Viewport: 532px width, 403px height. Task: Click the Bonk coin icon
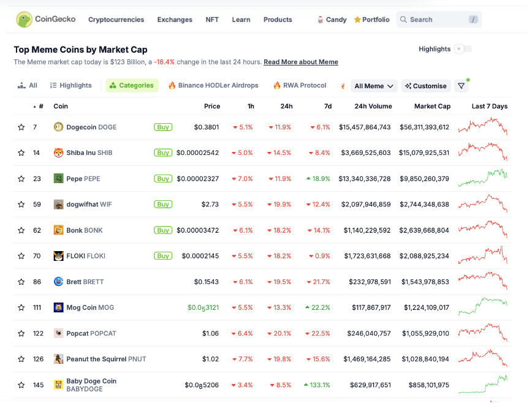coord(58,230)
